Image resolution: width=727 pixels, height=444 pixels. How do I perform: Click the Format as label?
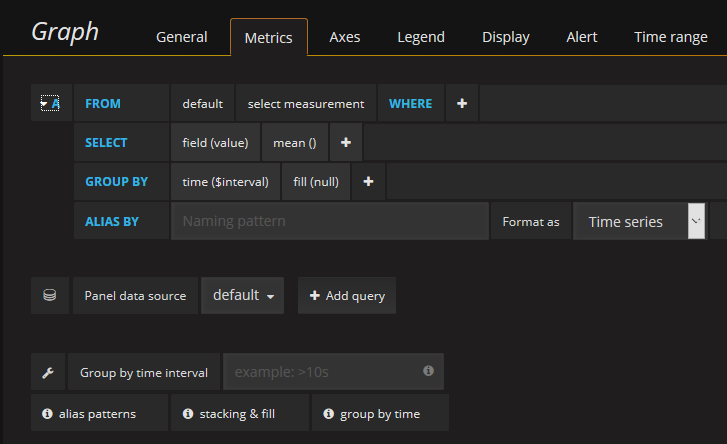point(531,222)
